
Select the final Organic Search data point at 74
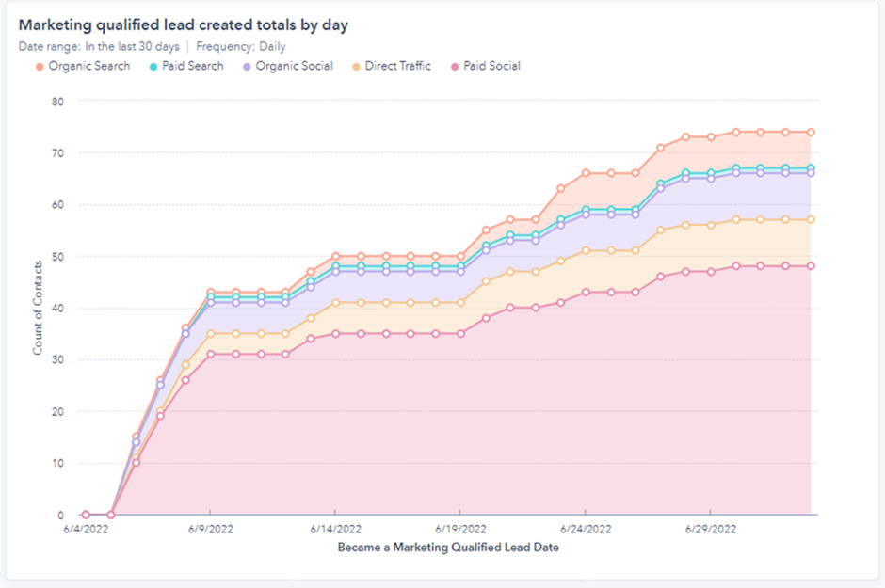click(811, 132)
